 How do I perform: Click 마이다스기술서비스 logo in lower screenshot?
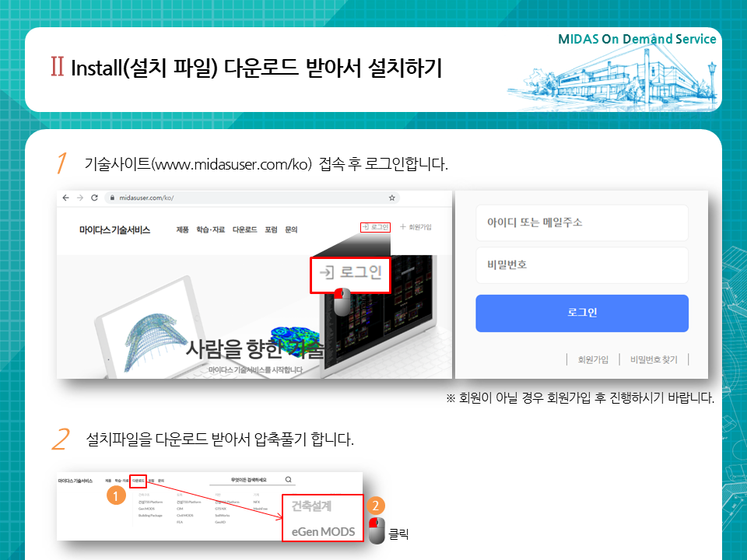pos(75,481)
